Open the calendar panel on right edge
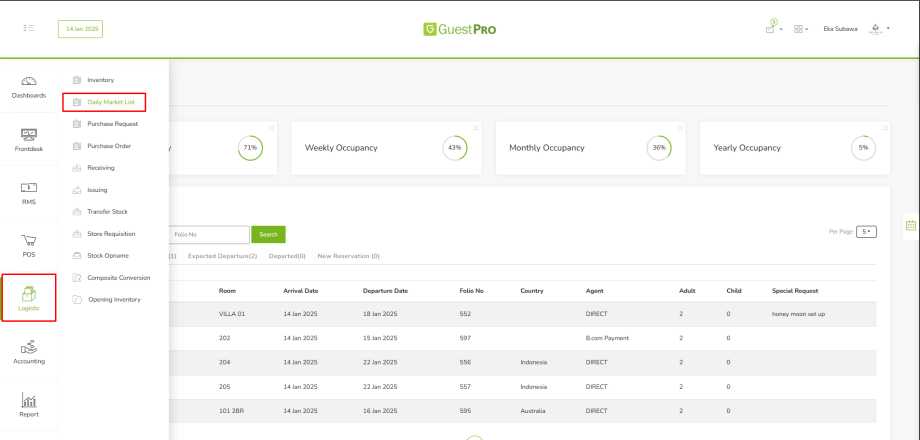Viewport: 920px width, 440px height. pyautogui.click(x=910, y=226)
